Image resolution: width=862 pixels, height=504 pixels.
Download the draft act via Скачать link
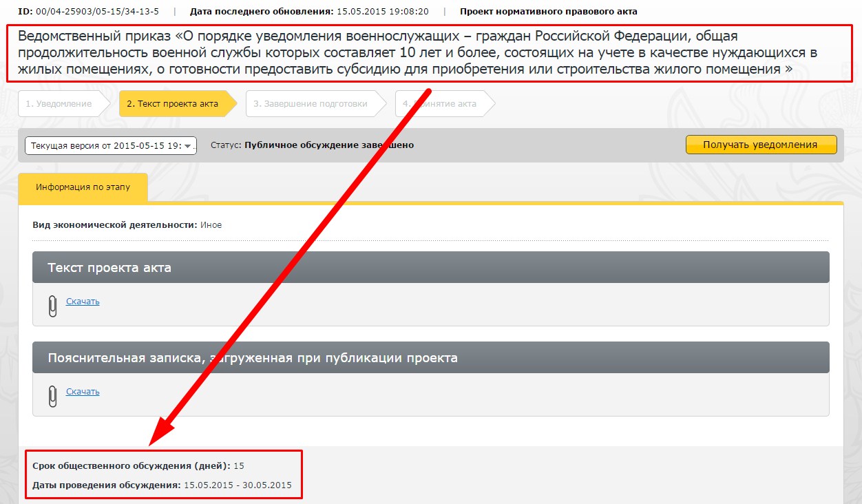coord(83,302)
